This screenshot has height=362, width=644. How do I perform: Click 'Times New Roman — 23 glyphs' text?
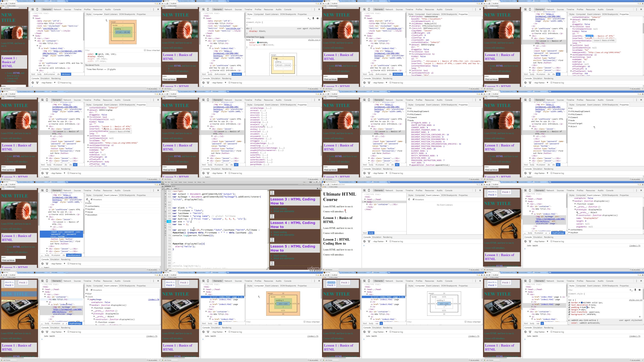[101, 69]
